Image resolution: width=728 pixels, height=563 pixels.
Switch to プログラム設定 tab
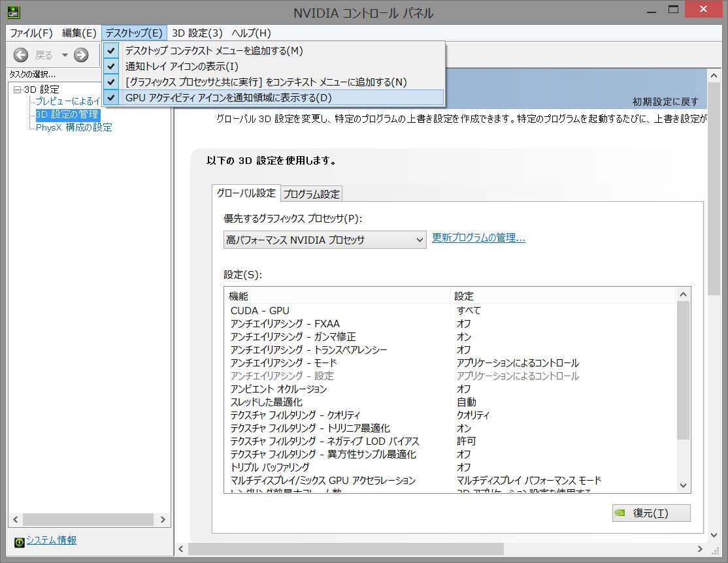312,194
